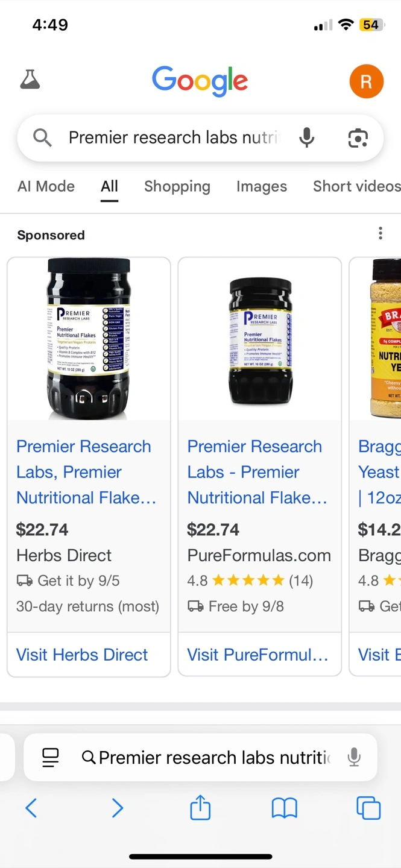Open the Safari share sheet

click(200, 808)
